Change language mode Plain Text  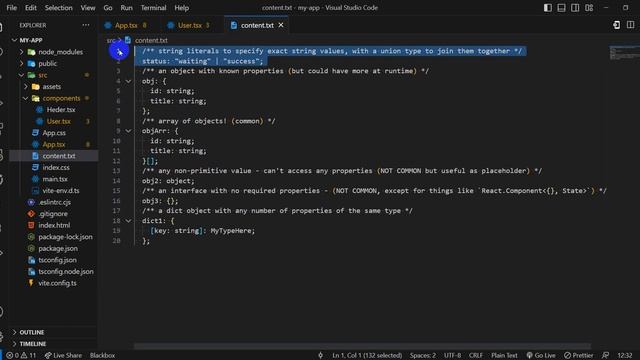504,355
